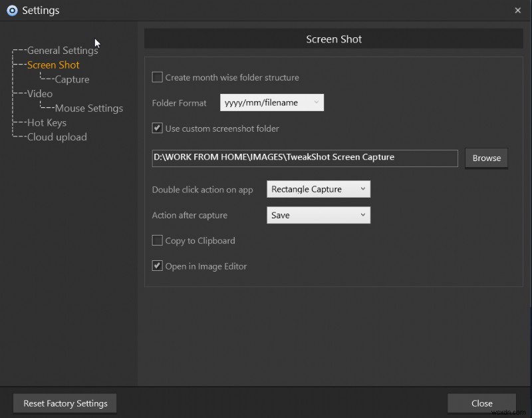Open the Hot Keys settings page
Image resolution: width=532 pixels, height=418 pixels.
click(x=47, y=123)
